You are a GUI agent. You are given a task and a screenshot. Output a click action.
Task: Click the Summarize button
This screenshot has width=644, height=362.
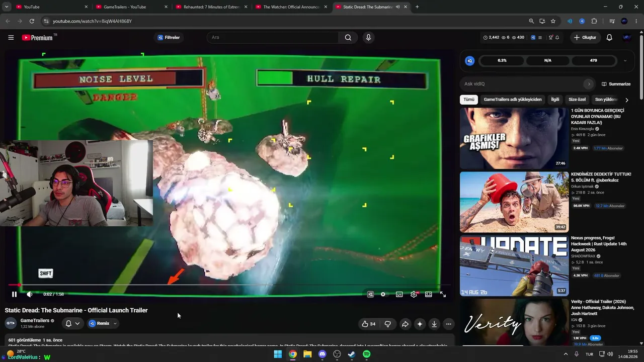pos(616,84)
